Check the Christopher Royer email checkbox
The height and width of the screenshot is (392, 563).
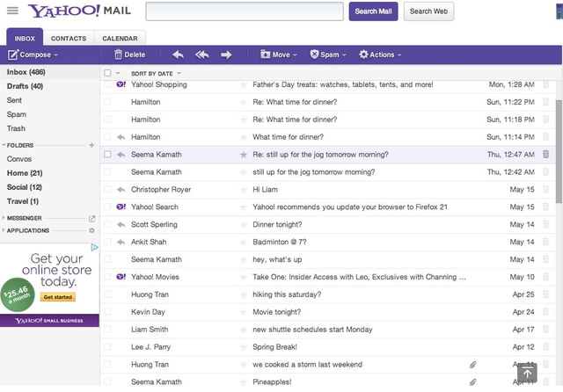click(x=107, y=189)
